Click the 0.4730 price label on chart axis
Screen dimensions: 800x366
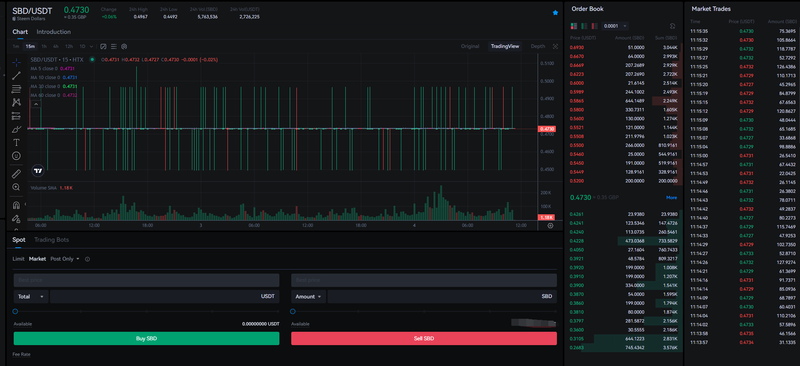pos(547,129)
